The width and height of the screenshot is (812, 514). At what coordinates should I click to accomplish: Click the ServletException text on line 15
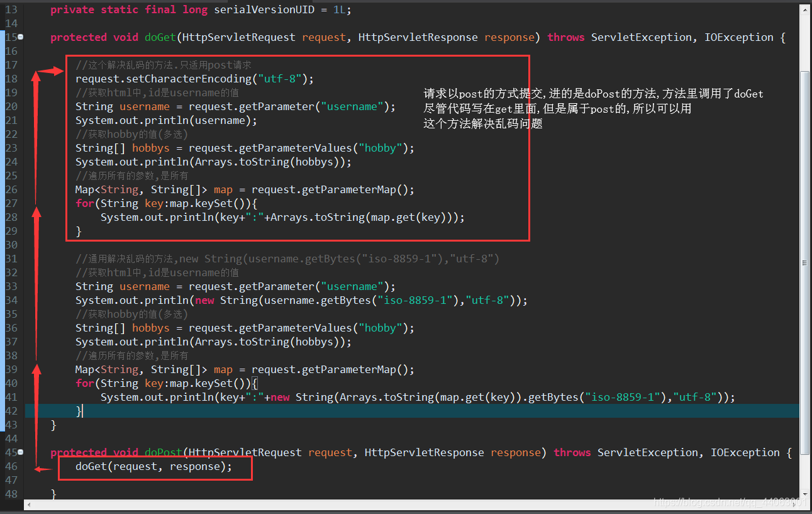tap(642, 37)
